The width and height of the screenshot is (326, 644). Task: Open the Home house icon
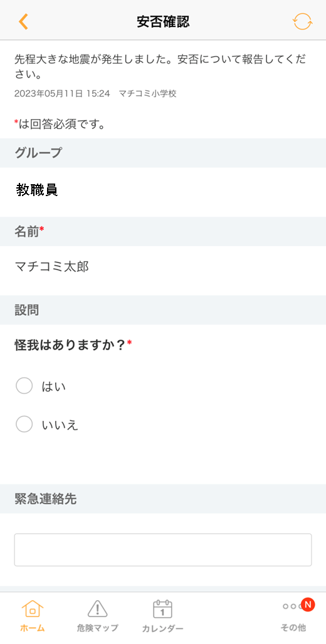pyautogui.click(x=33, y=609)
